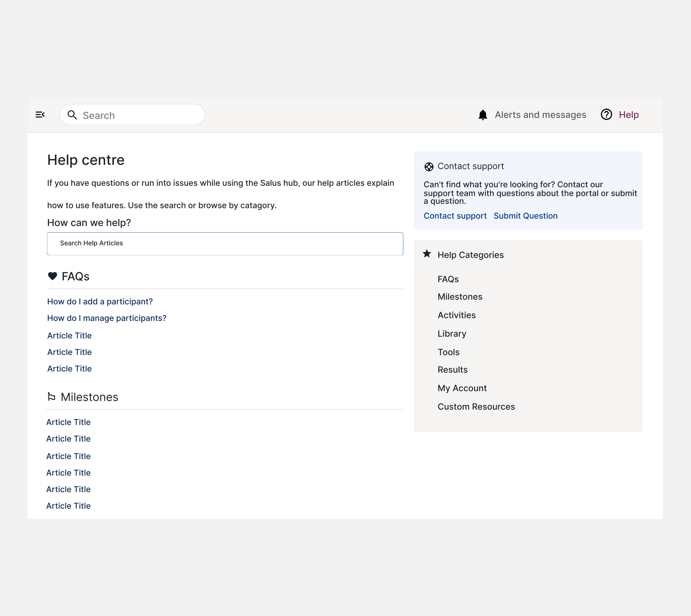Click the Milestones flag icon
The width and height of the screenshot is (691, 616).
[x=52, y=397]
